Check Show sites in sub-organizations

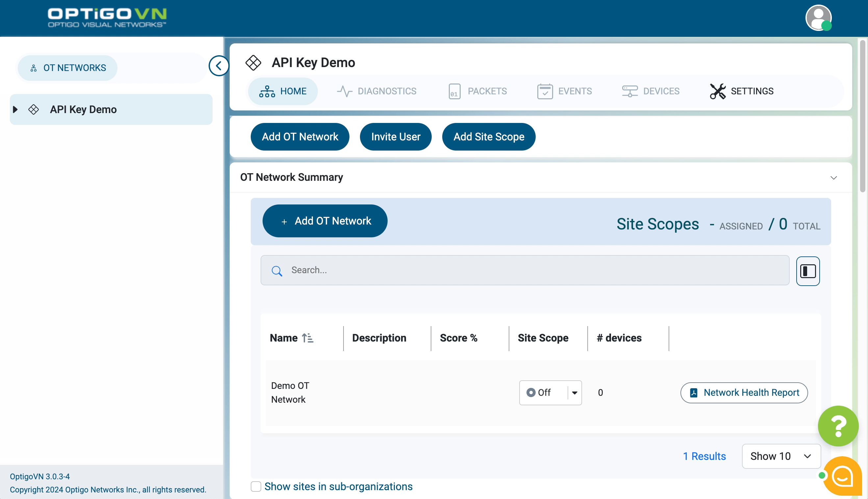click(x=256, y=486)
